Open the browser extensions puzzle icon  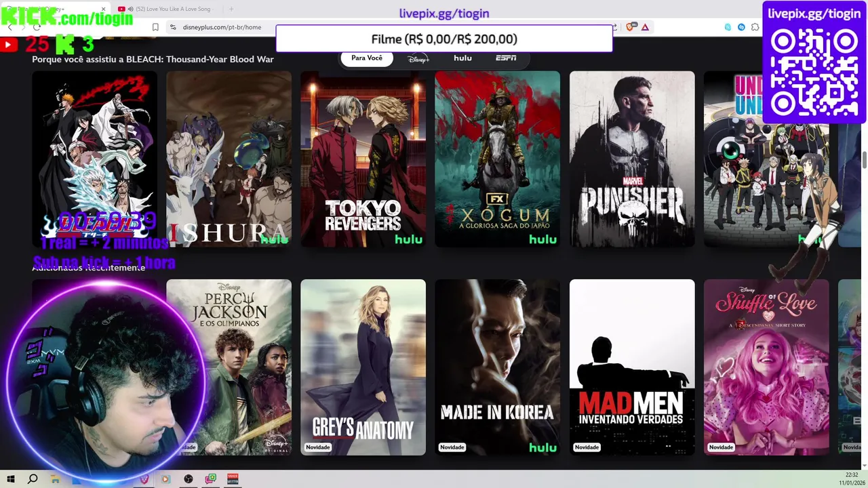(755, 27)
